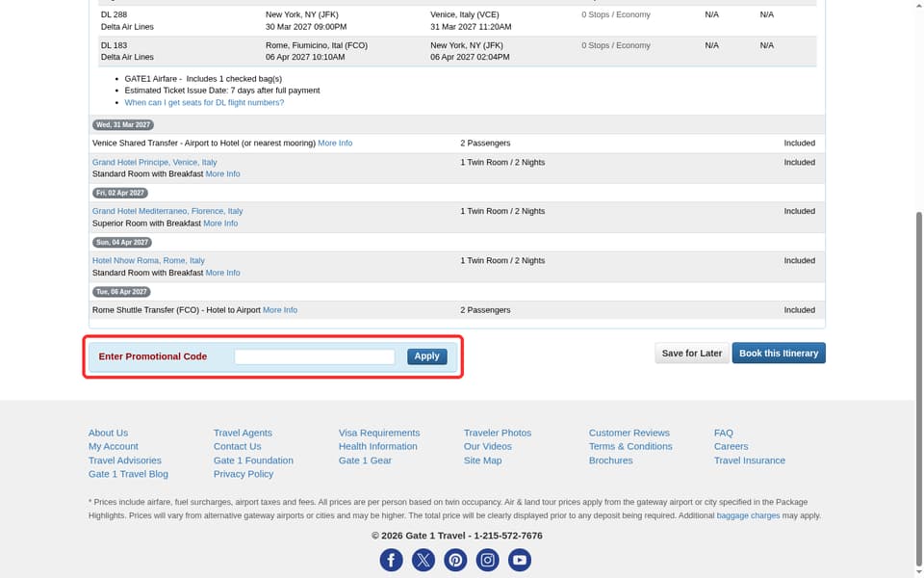Open Gate 1 Foundation link
Screen dimensions: 924x578
coord(253,460)
